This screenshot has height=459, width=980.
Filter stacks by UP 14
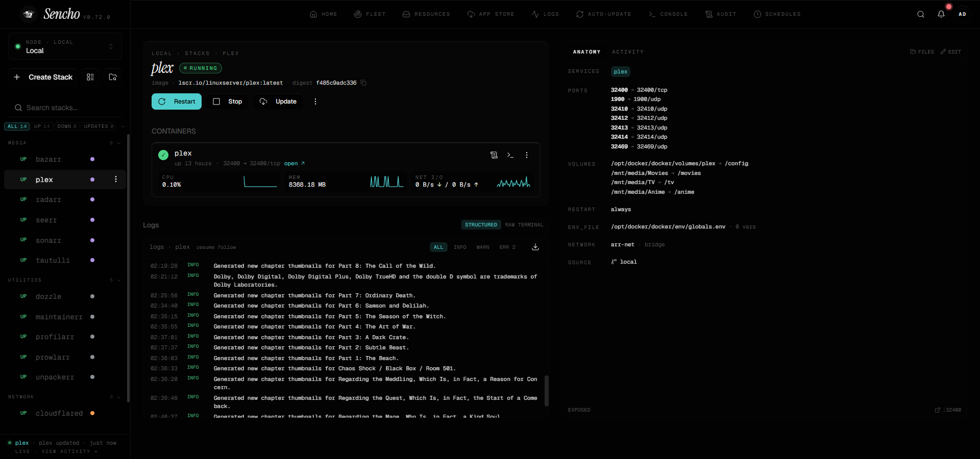point(42,126)
